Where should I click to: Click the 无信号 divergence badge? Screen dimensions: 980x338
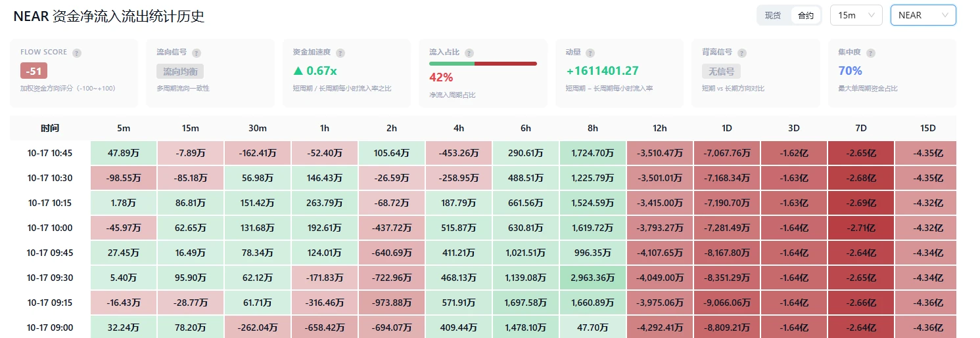(721, 71)
